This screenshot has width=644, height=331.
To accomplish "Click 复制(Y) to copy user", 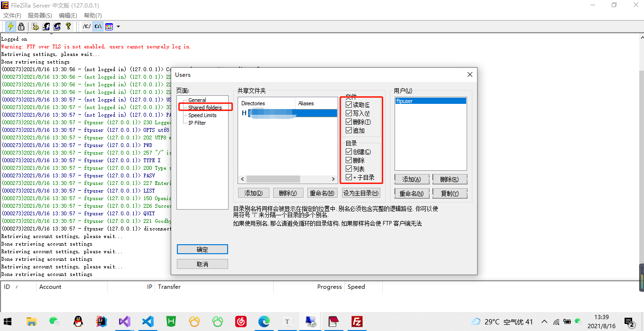I will [x=450, y=193].
